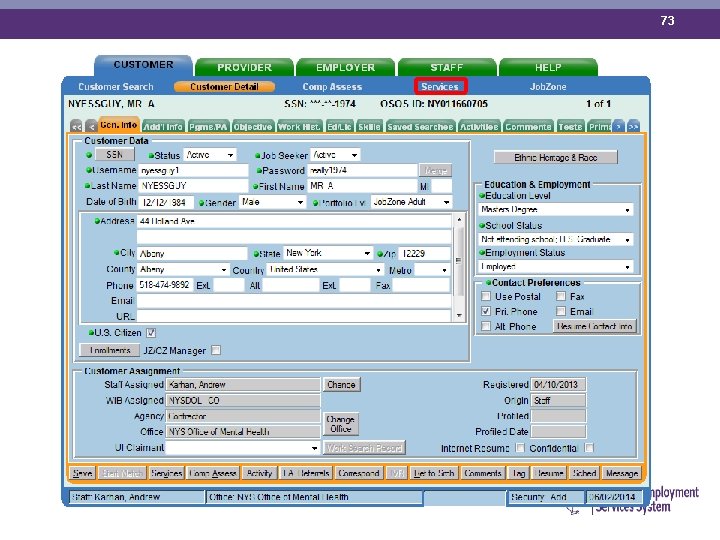Open the Tests tab

click(570, 127)
